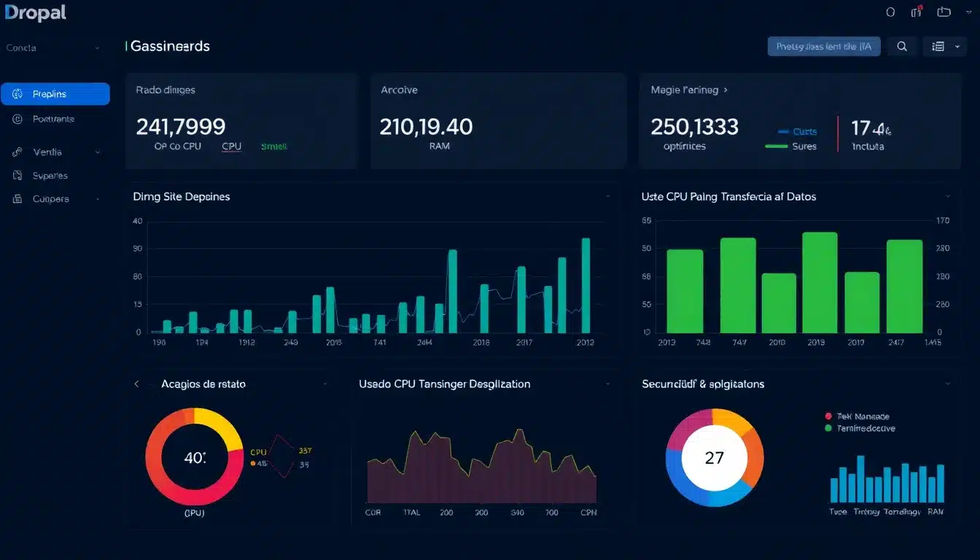Open the Portrrenta section icon in sidebar
The image size is (980, 560).
[x=16, y=119]
